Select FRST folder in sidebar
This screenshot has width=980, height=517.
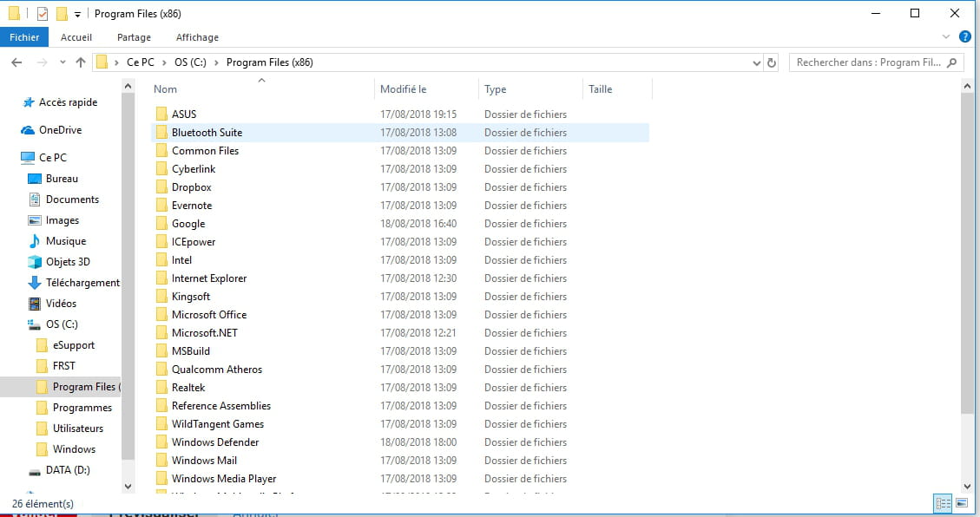tap(56, 366)
